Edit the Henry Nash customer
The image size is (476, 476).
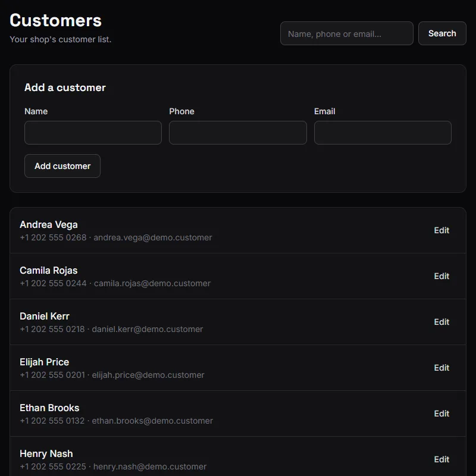coord(441,459)
